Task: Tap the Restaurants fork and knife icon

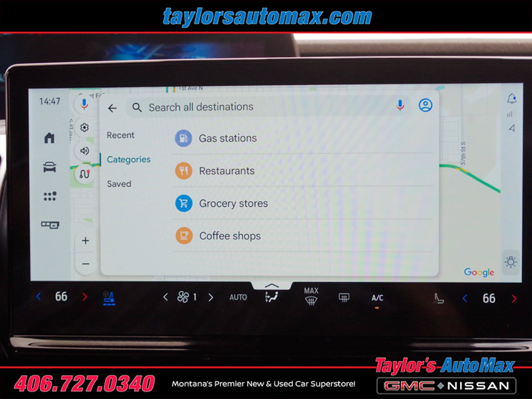Action: (184, 171)
